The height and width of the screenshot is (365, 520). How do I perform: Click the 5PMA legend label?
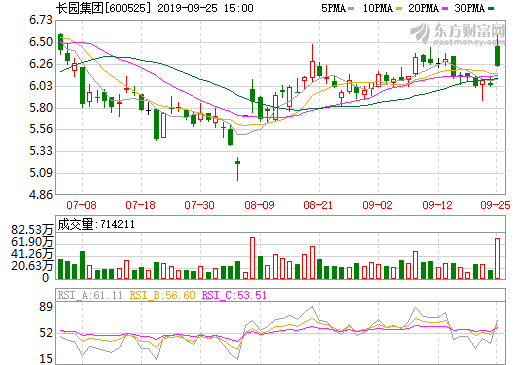coord(333,8)
